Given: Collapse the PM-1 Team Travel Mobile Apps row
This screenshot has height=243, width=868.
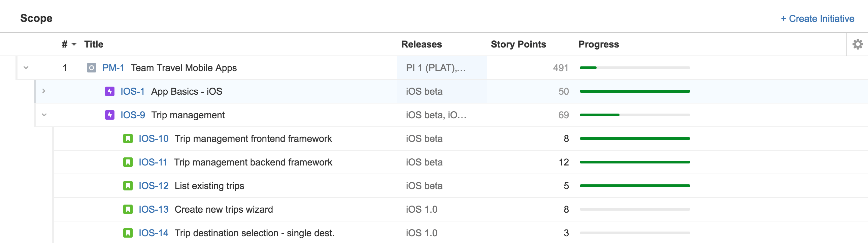Looking at the screenshot, I should [26, 68].
